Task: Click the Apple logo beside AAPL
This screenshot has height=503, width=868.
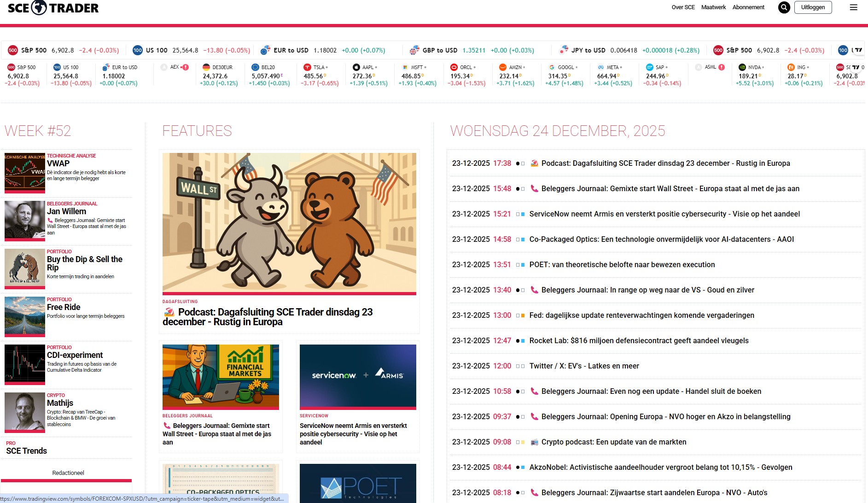Action: click(356, 67)
